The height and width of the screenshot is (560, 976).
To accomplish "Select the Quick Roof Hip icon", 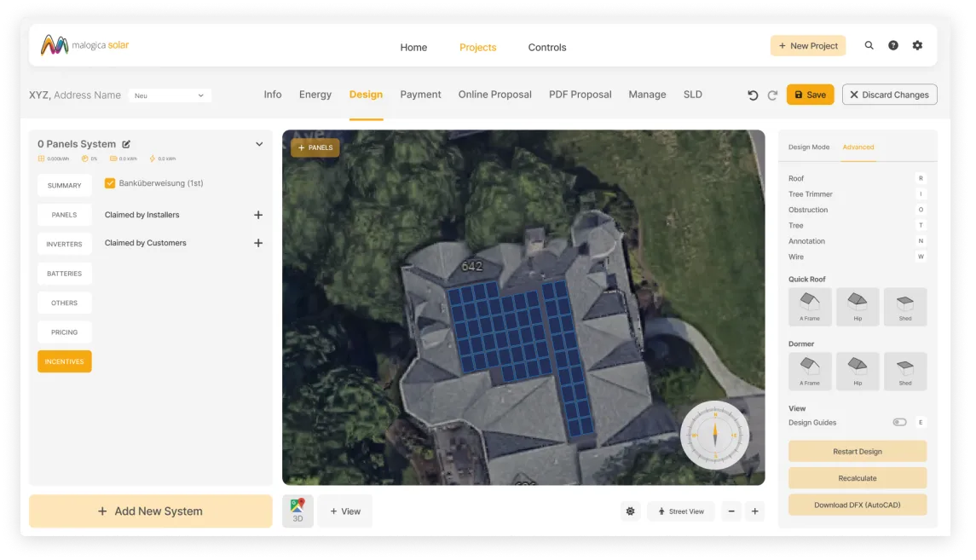I will [858, 306].
